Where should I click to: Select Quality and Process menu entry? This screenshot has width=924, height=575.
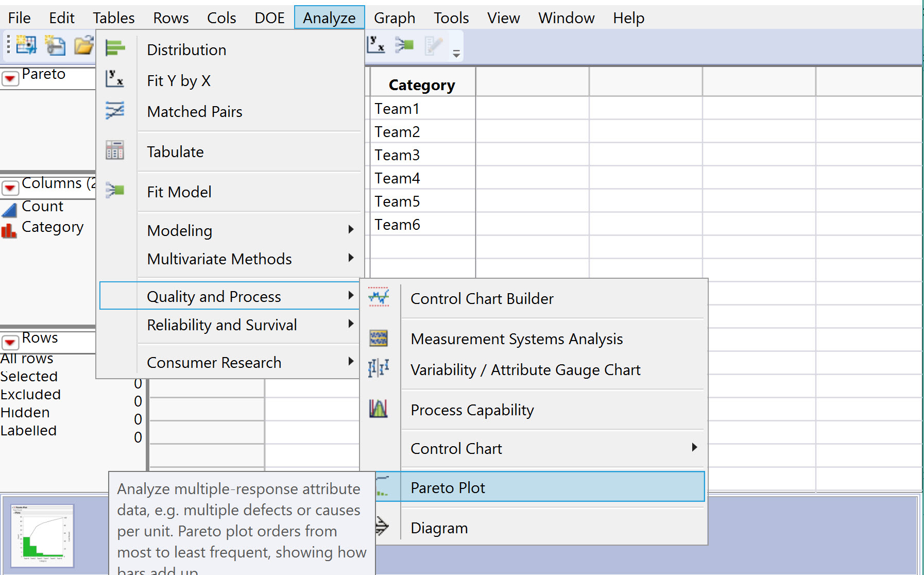pos(229,296)
